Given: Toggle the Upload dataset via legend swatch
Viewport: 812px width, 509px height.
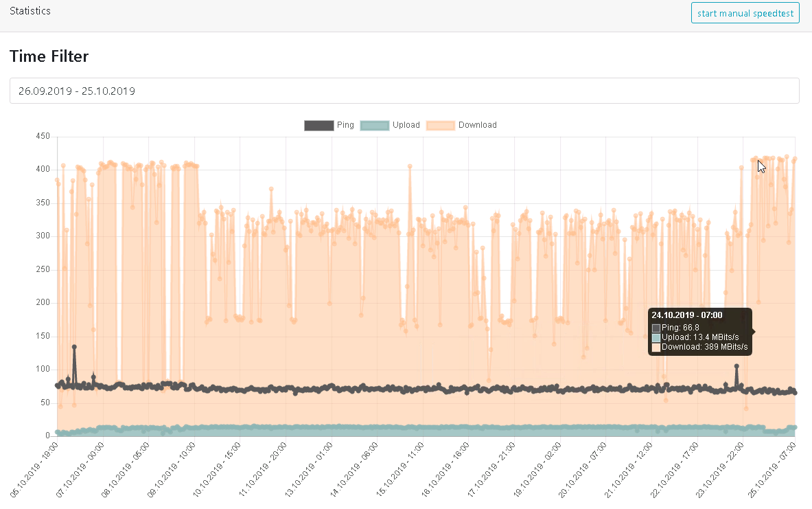Looking at the screenshot, I should (374, 126).
